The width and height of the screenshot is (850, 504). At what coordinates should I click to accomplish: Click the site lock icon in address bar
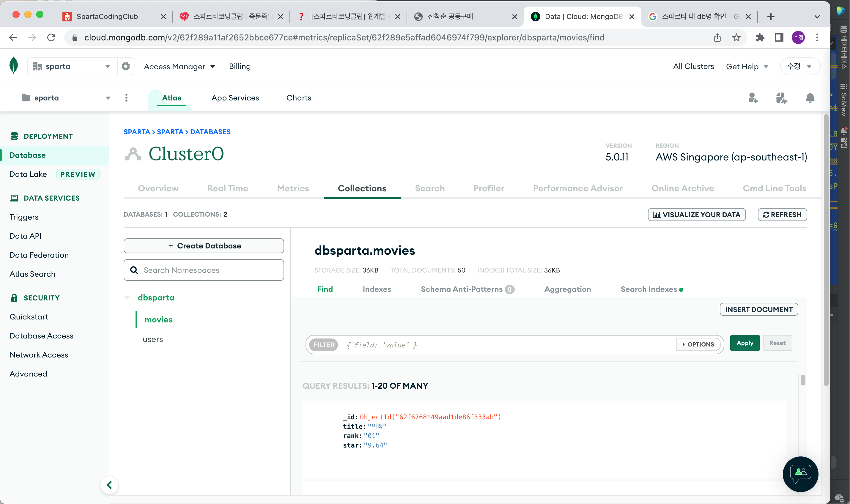coord(75,37)
